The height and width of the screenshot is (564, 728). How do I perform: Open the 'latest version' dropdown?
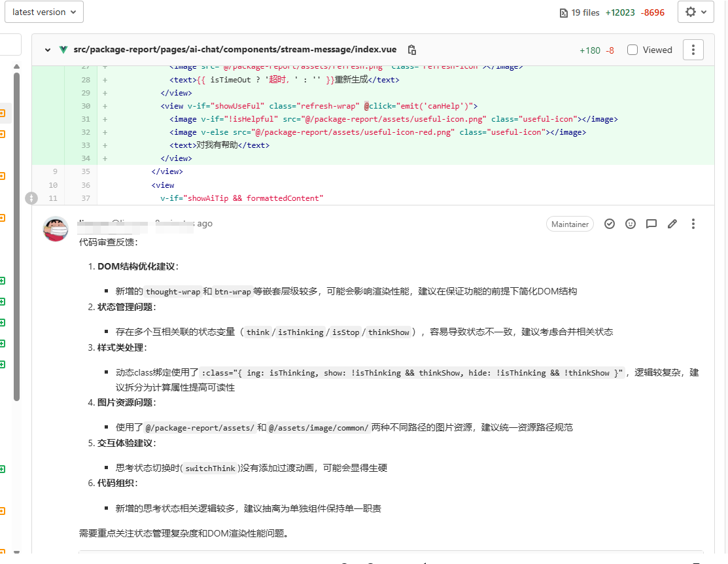(x=44, y=12)
